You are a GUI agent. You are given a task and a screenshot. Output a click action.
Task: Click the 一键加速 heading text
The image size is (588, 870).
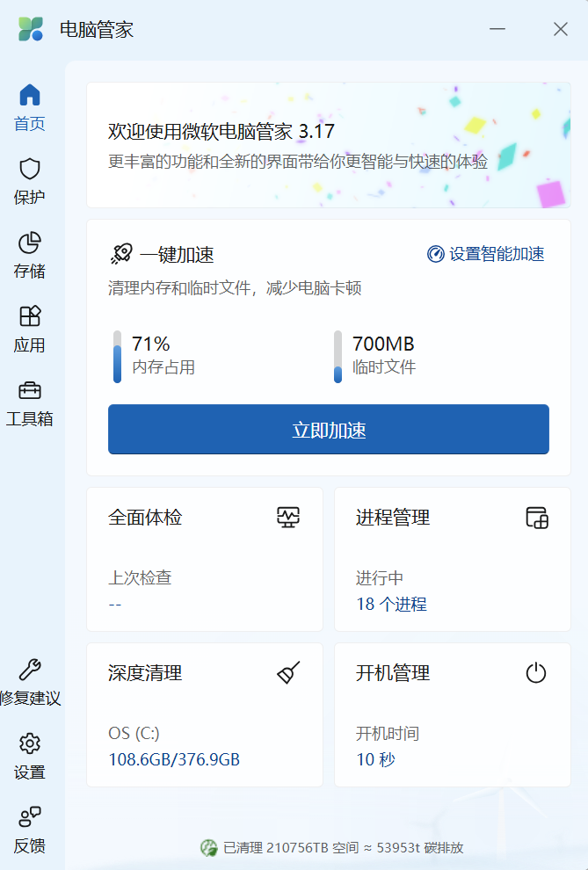tap(177, 255)
